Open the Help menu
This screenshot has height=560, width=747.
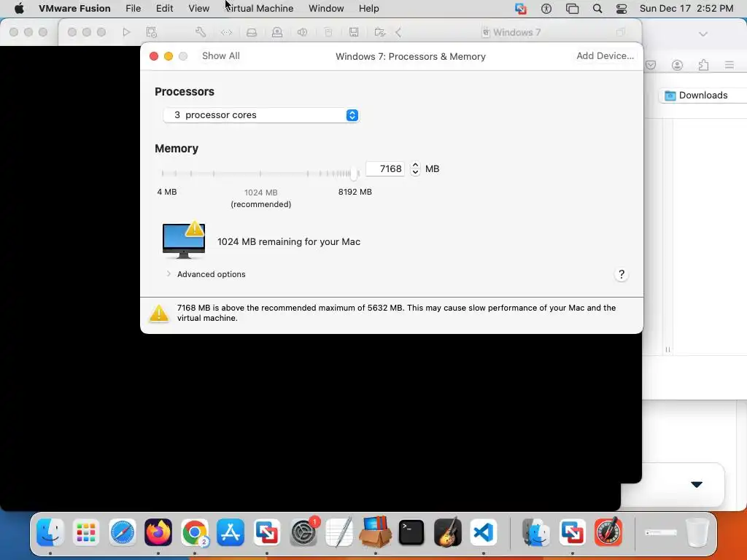click(x=368, y=9)
